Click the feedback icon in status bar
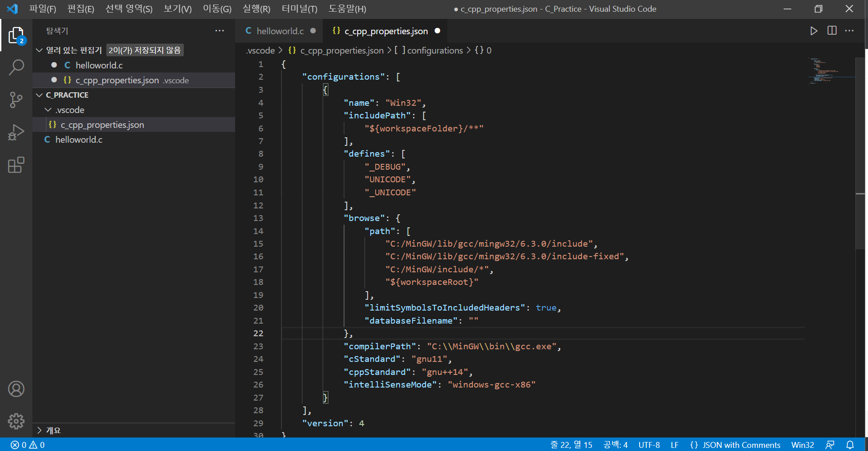 click(x=830, y=445)
